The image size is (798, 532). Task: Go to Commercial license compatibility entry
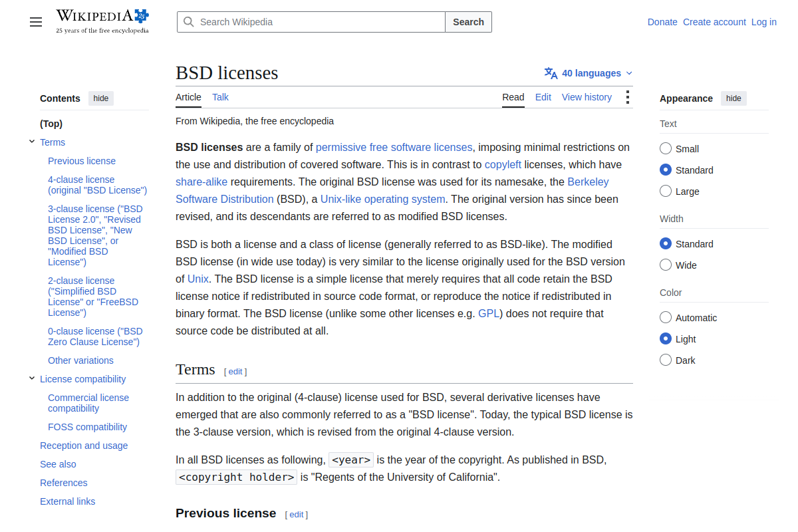point(88,403)
